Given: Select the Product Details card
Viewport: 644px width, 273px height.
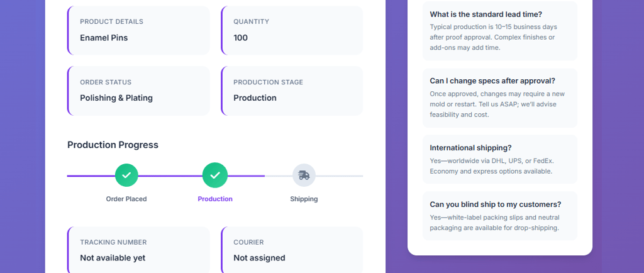Looking at the screenshot, I should [x=138, y=30].
